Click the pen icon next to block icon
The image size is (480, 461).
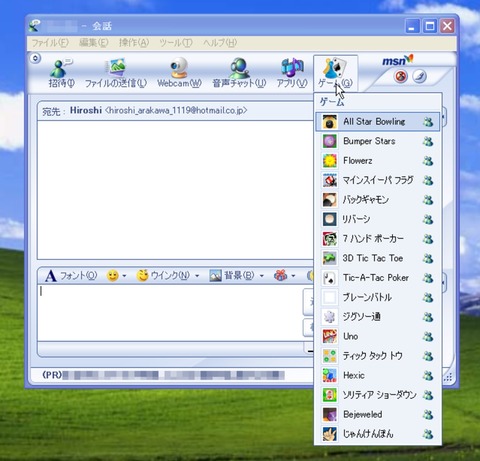[419, 76]
